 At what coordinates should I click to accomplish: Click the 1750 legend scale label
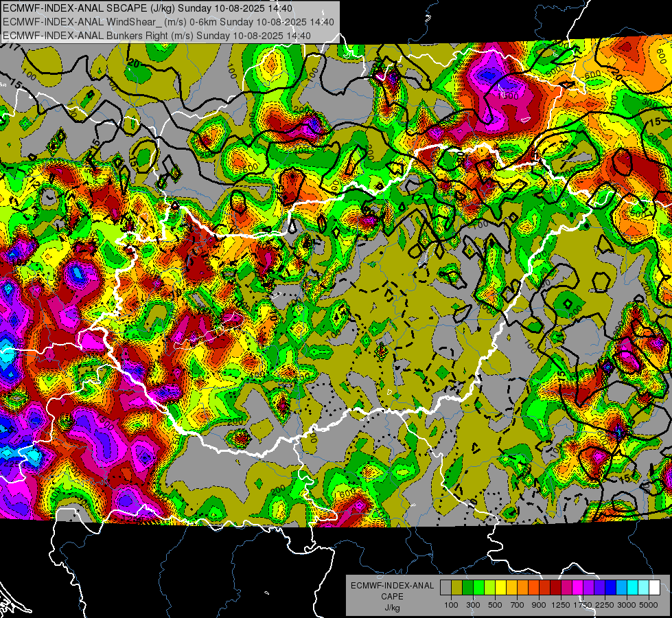click(x=583, y=605)
